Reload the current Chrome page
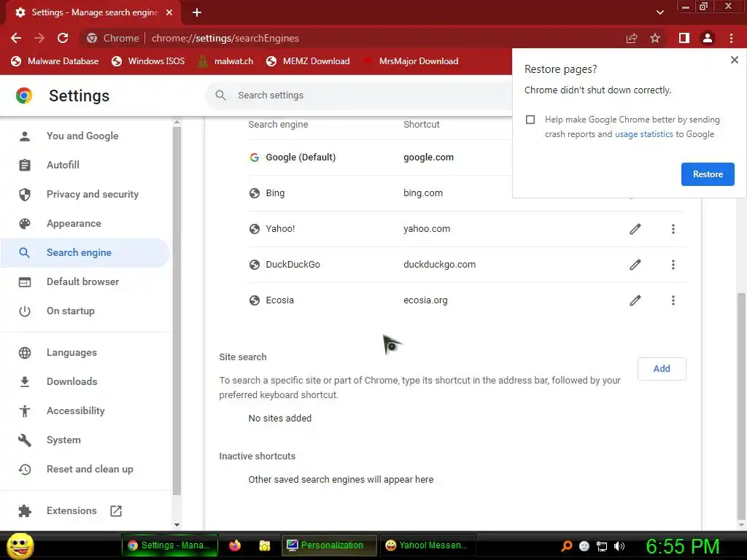This screenshot has height=560, width=747. [63, 38]
